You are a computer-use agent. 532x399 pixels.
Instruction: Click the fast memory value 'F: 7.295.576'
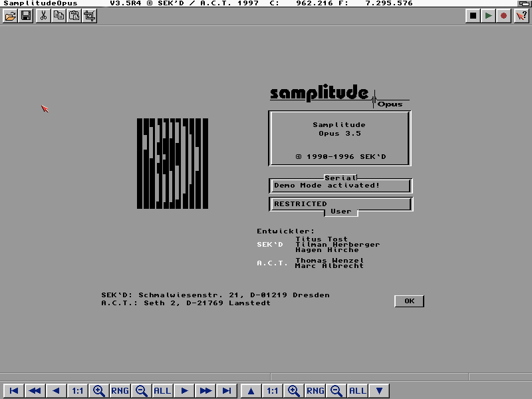376,3
